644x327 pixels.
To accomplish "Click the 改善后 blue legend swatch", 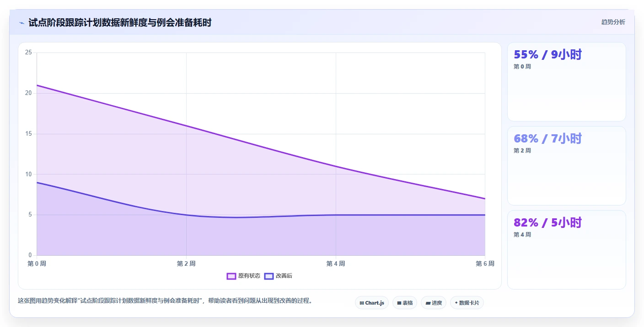I will point(269,276).
